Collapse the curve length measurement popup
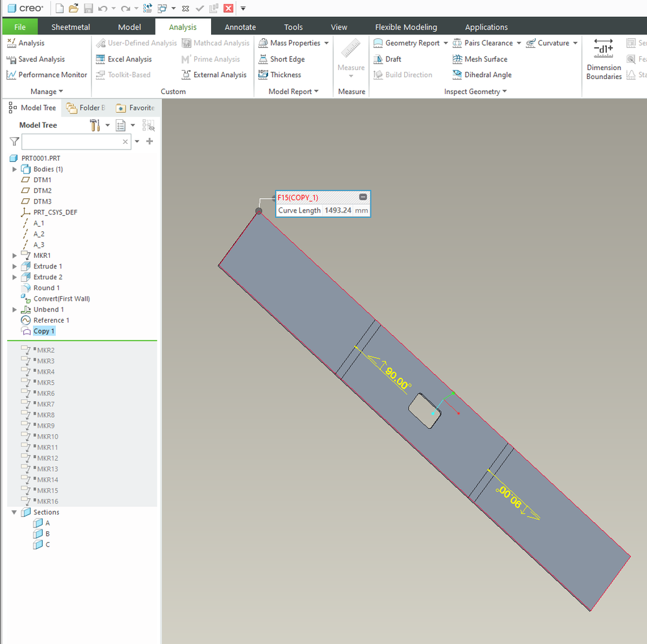647x644 pixels. click(x=363, y=197)
